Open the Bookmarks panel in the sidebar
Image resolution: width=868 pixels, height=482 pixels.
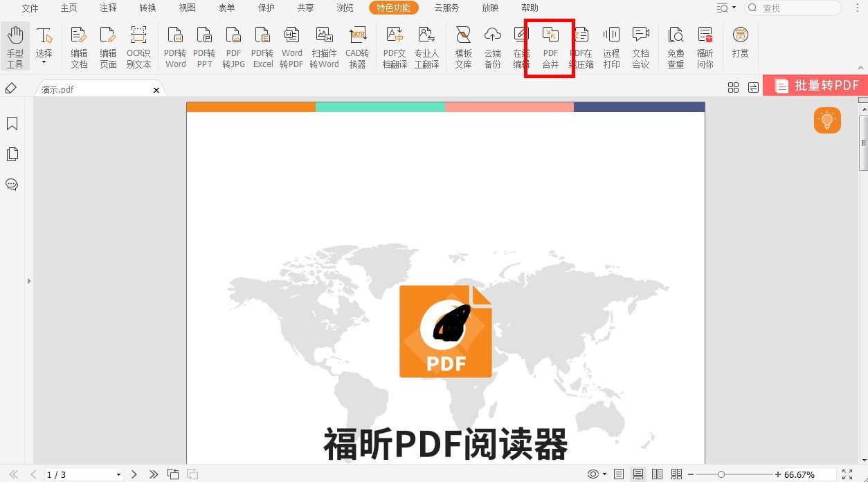coord(12,123)
